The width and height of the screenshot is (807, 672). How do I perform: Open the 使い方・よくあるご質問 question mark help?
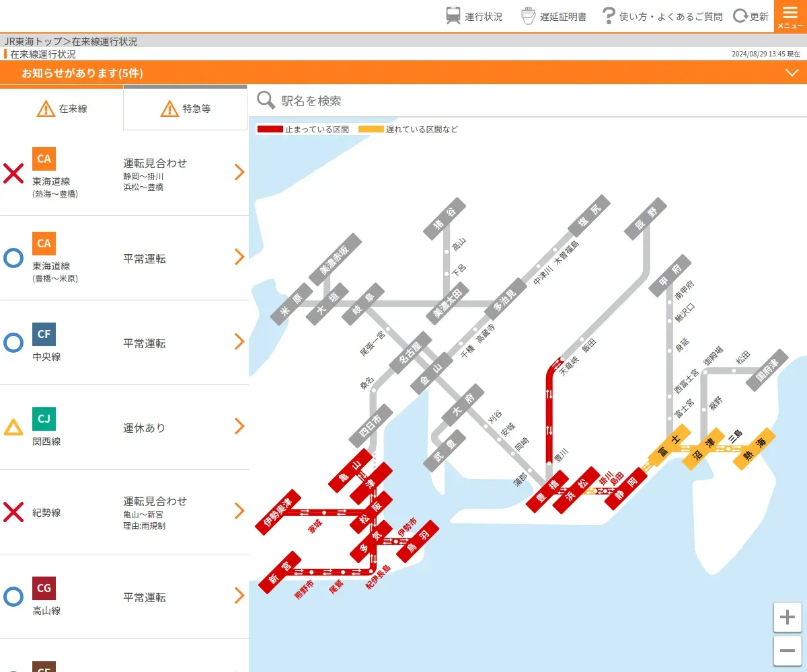click(x=609, y=15)
